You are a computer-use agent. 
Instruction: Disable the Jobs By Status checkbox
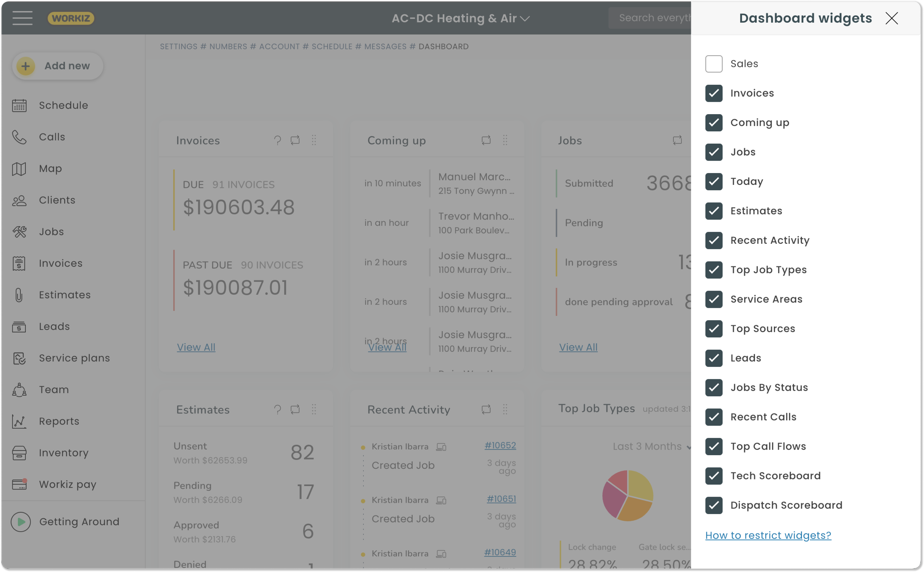coord(714,387)
